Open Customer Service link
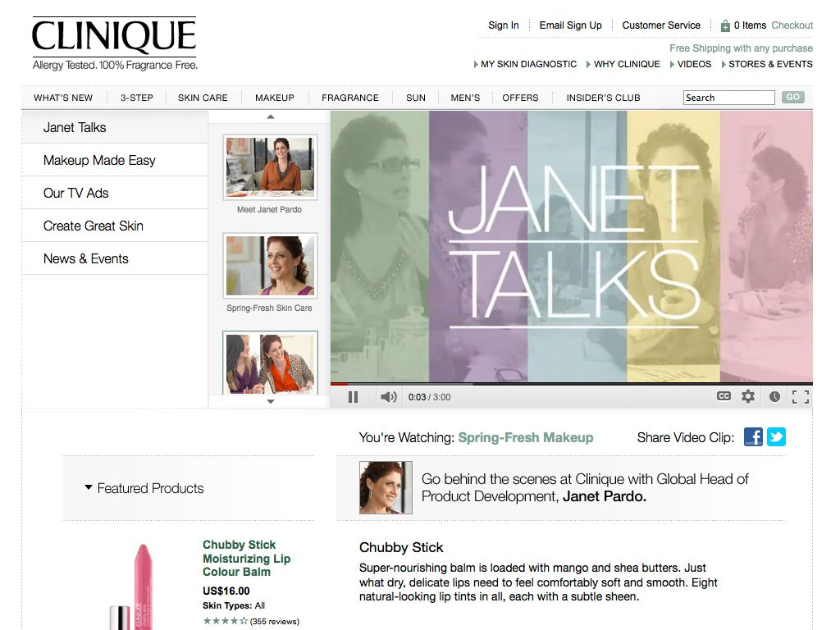The image size is (840, 630). 661,25
